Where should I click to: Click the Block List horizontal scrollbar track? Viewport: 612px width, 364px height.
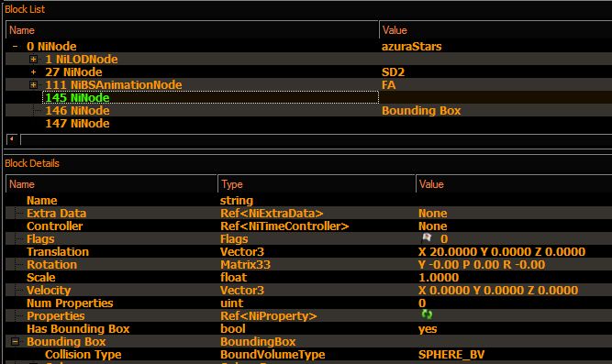(317, 139)
